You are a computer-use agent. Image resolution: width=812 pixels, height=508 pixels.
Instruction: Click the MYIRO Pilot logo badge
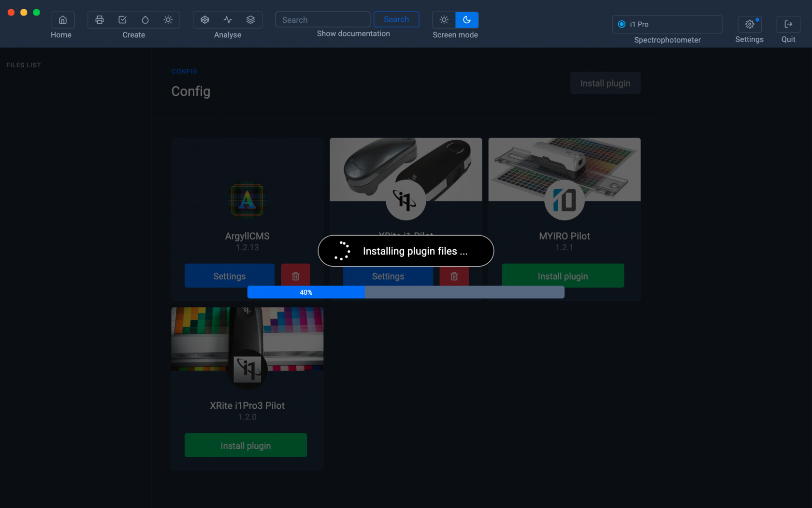565,200
